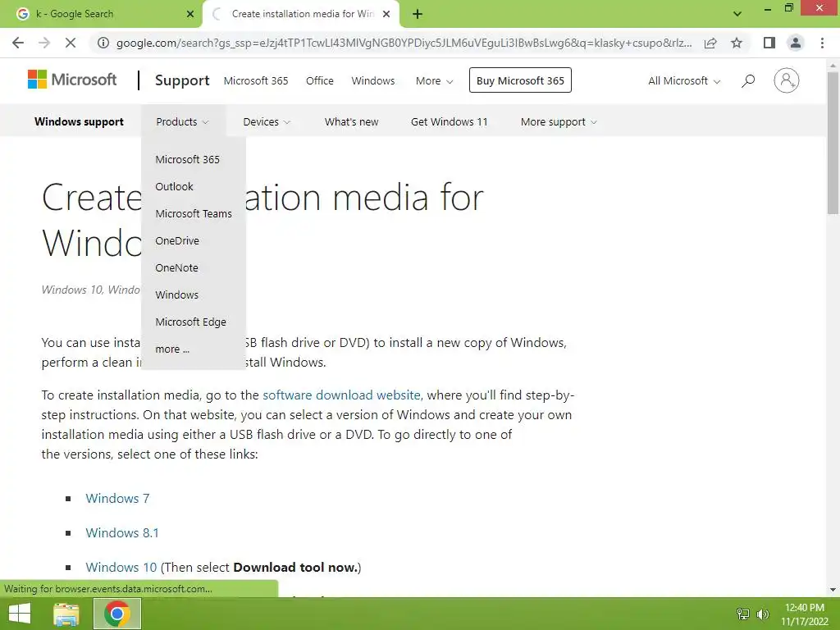Open a new tab with plus button
840x630 pixels.
(x=418, y=14)
